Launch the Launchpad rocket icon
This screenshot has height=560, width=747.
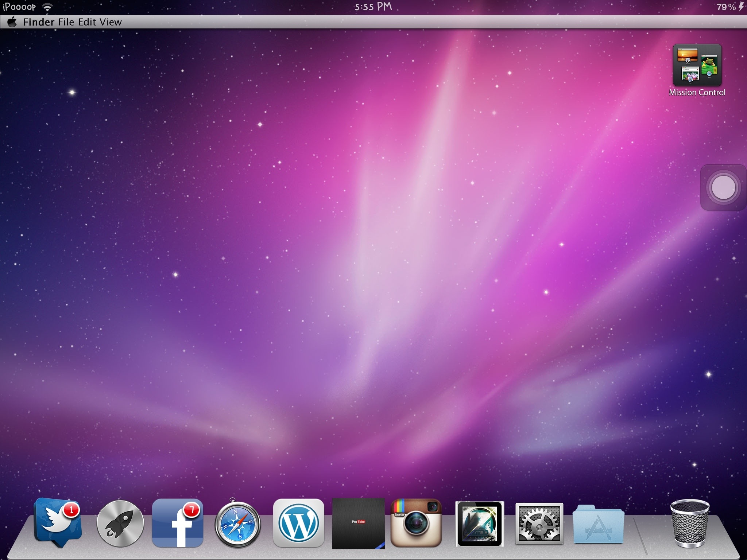pyautogui.click(x=120, y=524)
